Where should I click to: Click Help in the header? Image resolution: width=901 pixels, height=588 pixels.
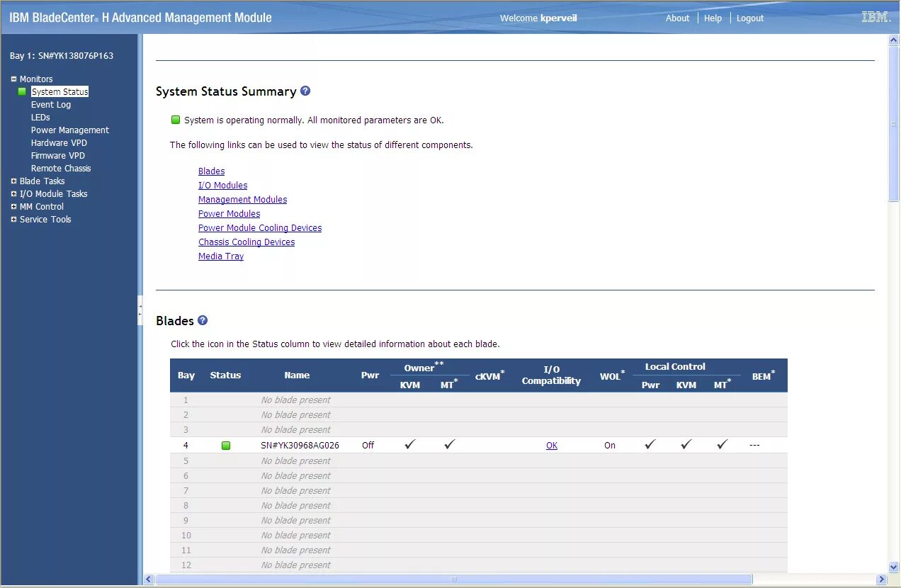(713, 18)
